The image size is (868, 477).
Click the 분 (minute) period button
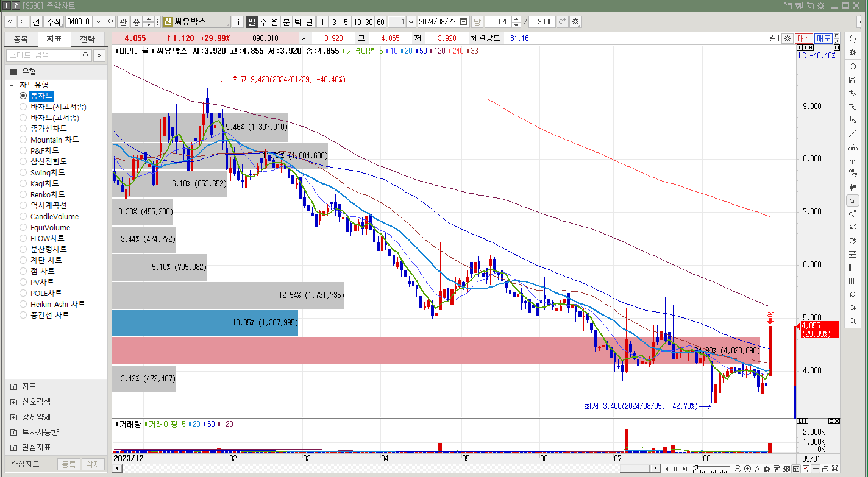coord(286,21)
